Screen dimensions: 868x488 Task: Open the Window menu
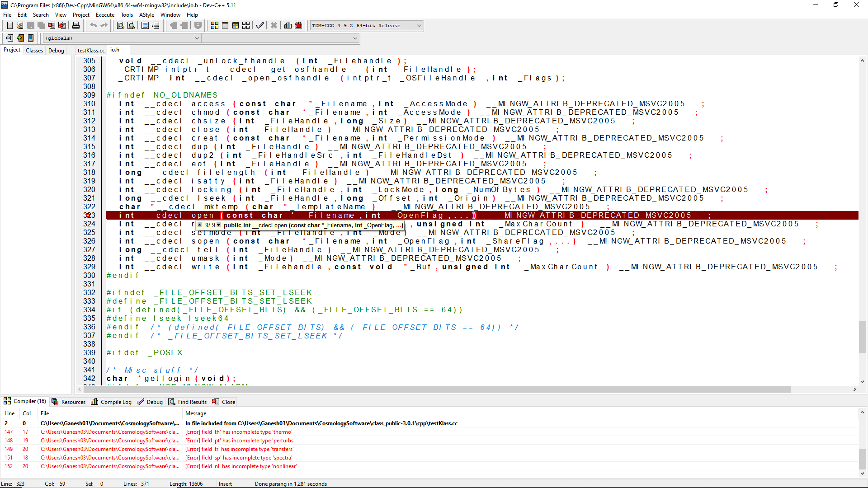tap(170, 14)
